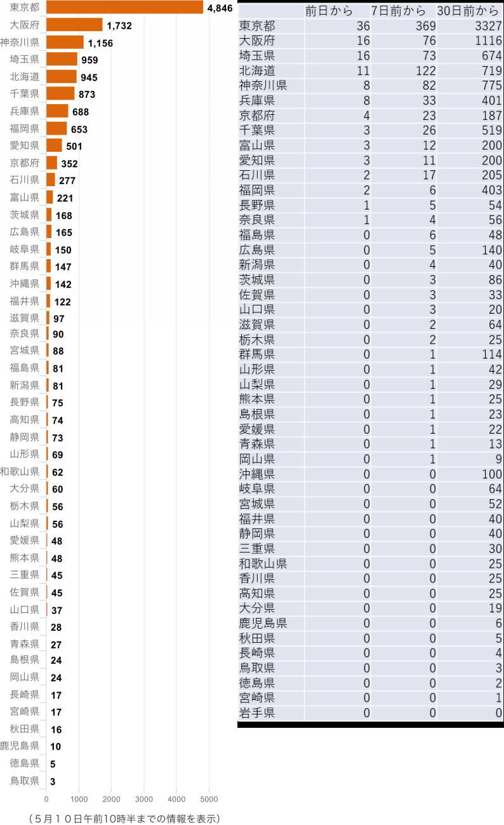The image size is (504, 825).
Task: Click the 7日前から column header
Action: click(399, 11)
